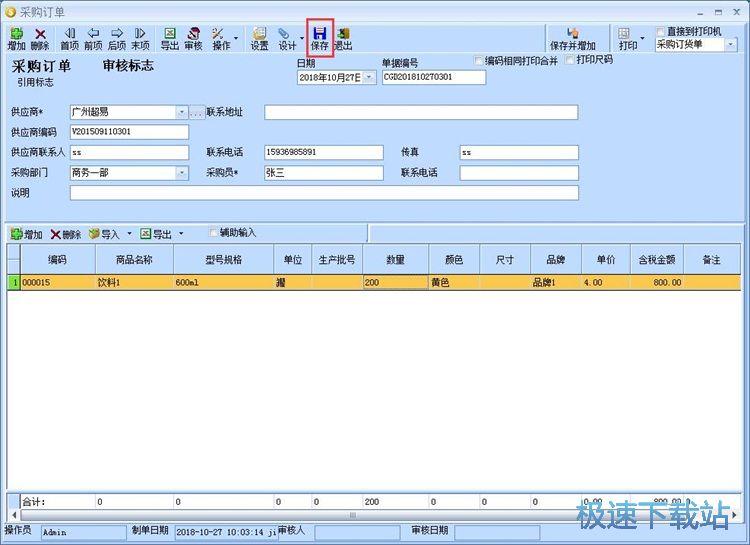This screenshot has width=750, height=545.
Task: Click the grid 导入 import icon
Action: pos(104,234)
